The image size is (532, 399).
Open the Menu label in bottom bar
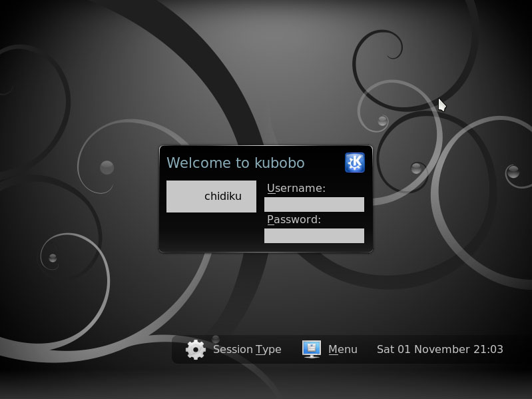point(343,349)
